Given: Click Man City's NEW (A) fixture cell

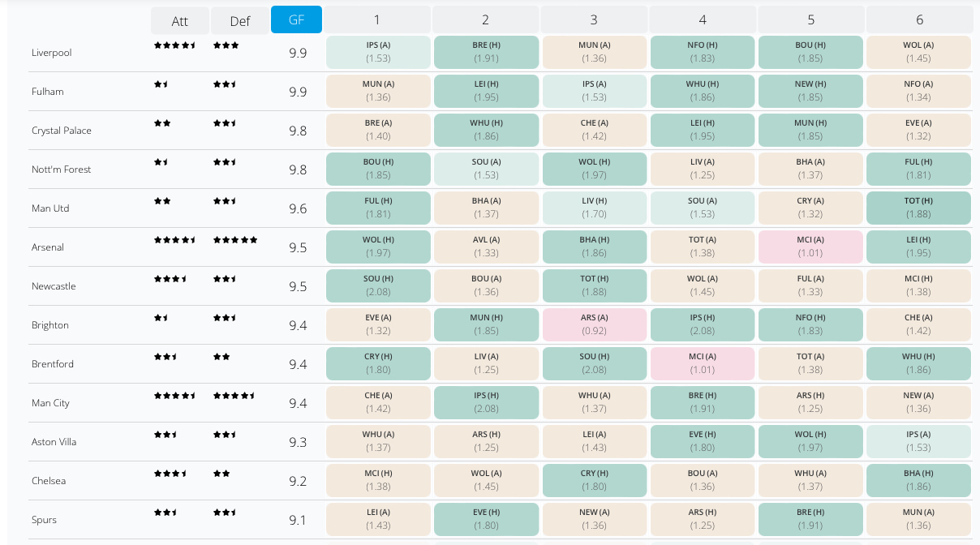Looking at the screenshot, I should click(919, 402).
